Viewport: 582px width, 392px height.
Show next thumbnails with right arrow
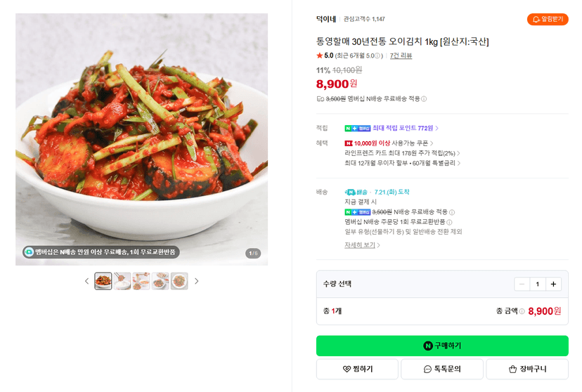click(197, 281)
